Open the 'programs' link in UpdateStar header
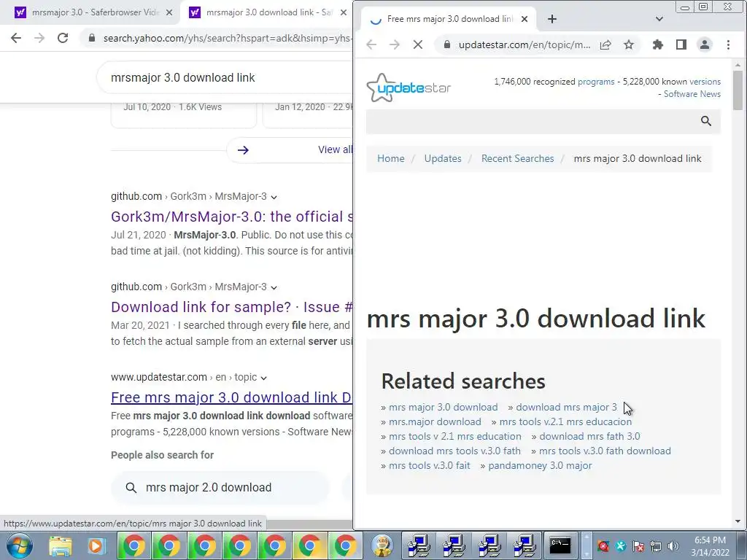Screen dimensions: 747x560 click(596, 82)
